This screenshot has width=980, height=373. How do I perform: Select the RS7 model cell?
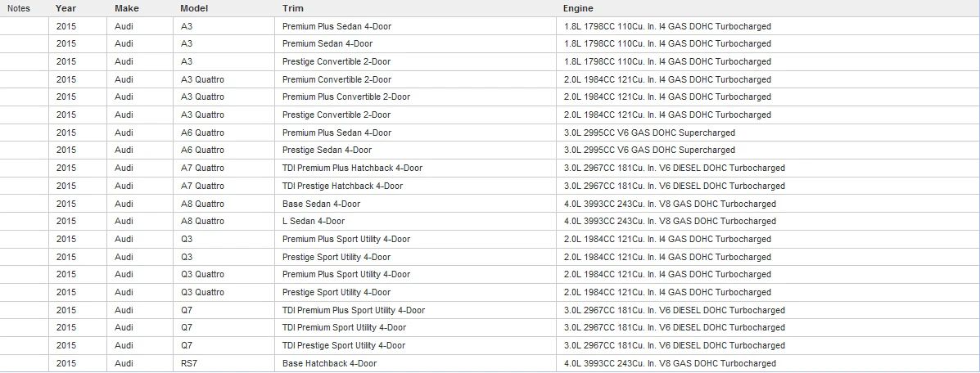(x=188, y=364)
